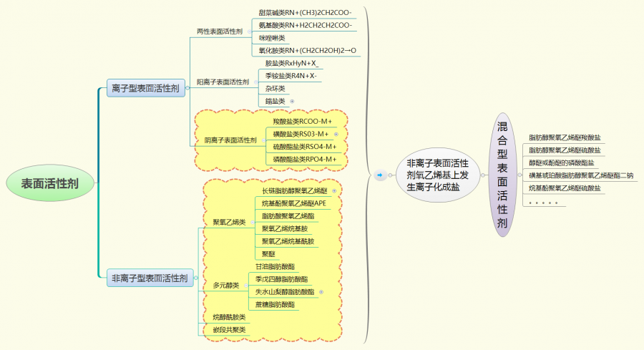Select the 甜菜碱类RN+(CH3)2CH2COO- subtopic
This screenshot has width=644, height=350.
(306, 13)
